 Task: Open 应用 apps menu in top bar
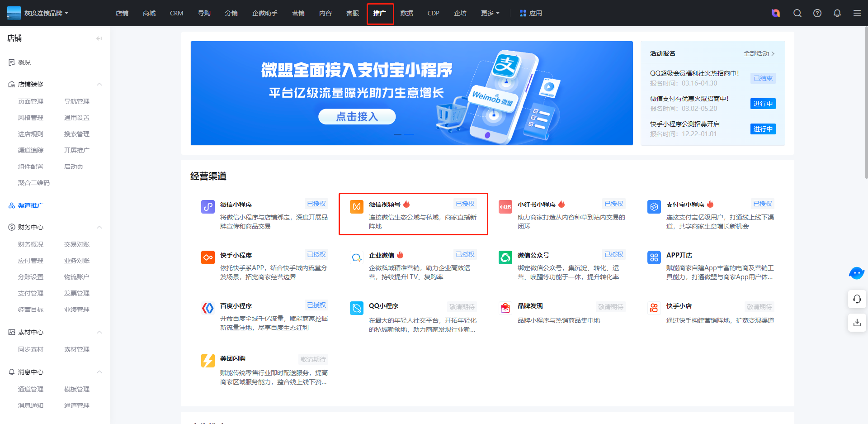click(531, 13)
